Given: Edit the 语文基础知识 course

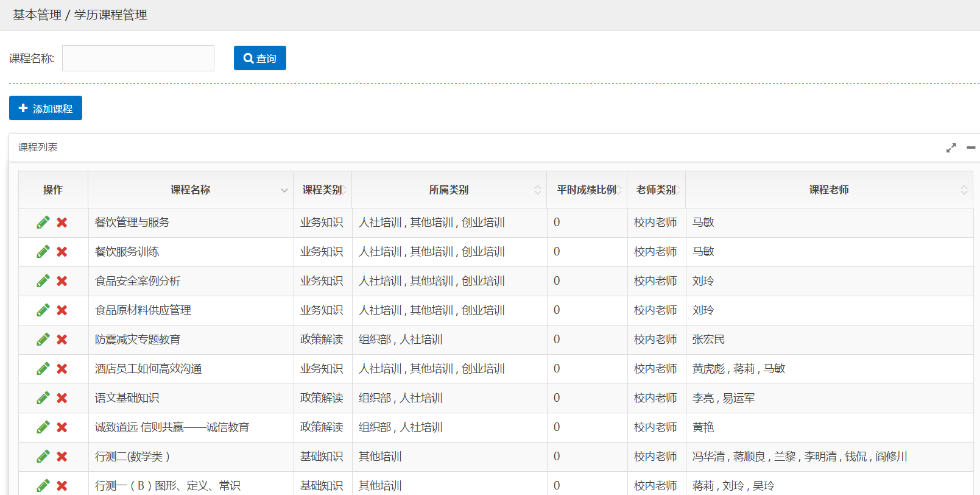Looking at the screenshot, I should 43,398.
